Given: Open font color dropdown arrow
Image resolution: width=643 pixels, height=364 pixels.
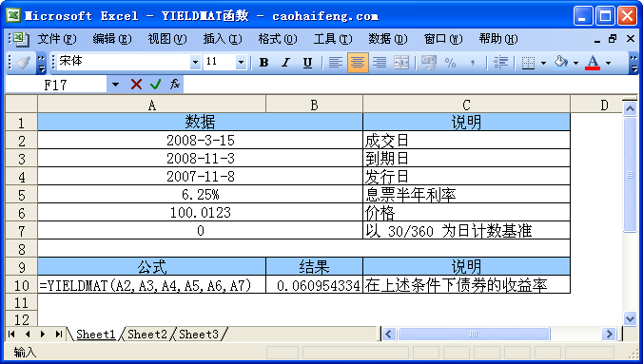Looking at the screenshot, I should (608, 63).
